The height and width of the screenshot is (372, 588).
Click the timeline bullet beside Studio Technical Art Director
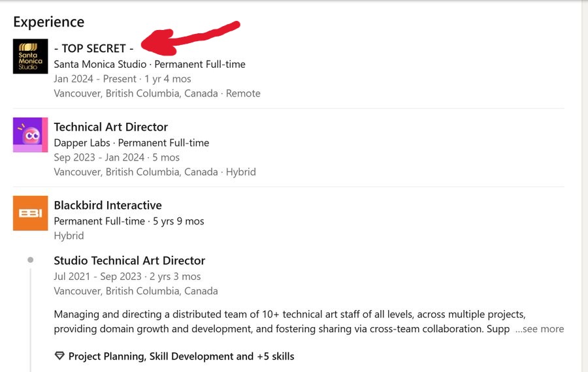[30, 260]
